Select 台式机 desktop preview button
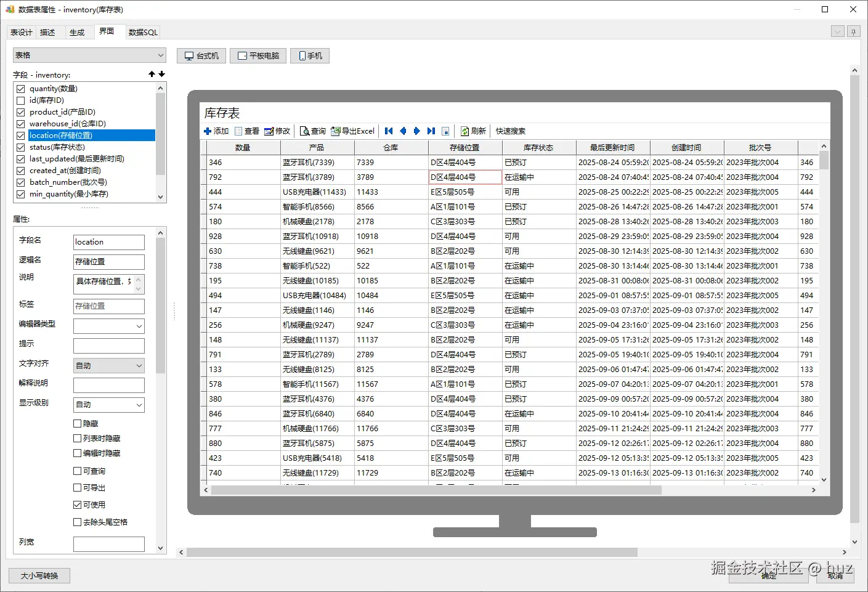868x592 pixels. (201, 55)
